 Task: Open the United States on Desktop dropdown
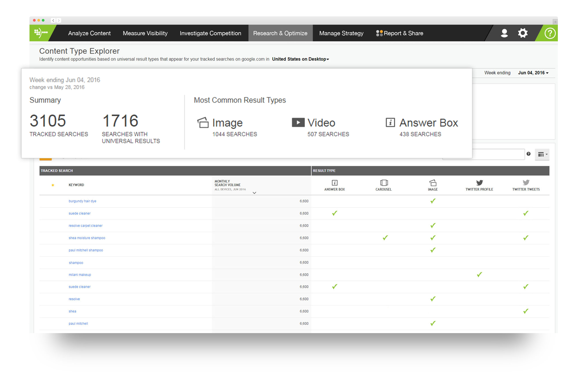pyautogui.click(x=300, y=59)
